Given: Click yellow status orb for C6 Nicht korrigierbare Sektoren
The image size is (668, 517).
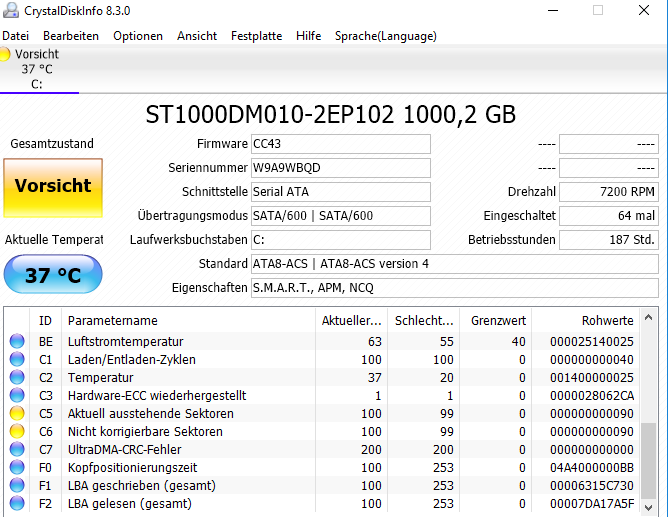Looking at the screenshot, I should coord(17,431).
